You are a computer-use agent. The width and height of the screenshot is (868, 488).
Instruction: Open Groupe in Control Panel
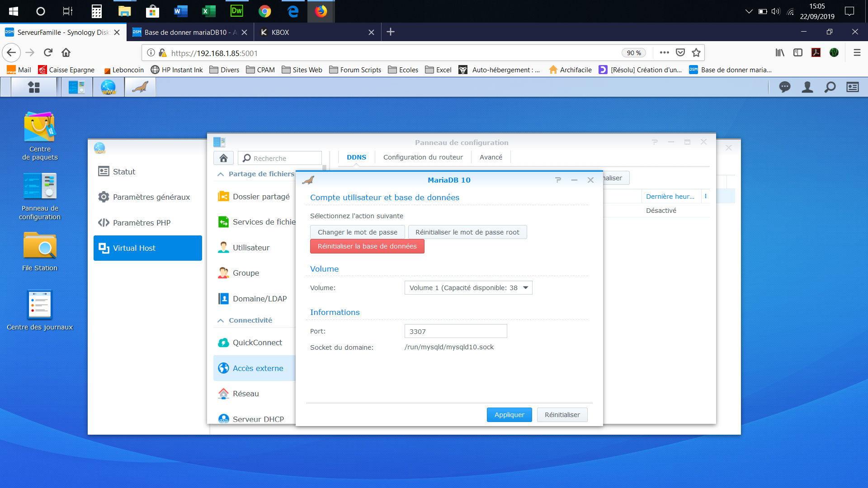[x=254, y=273]
